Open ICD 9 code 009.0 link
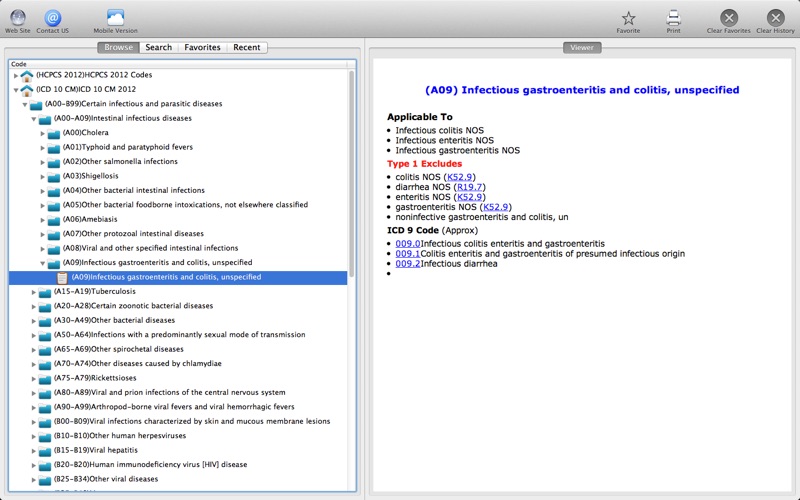The height and width of the screenshot is (500, 800). [408, 244]
